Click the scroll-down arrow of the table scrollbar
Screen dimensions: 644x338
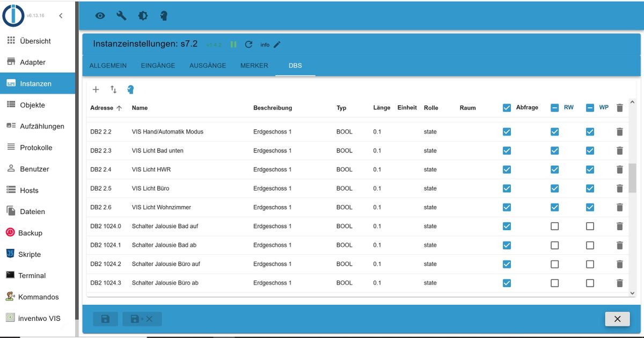(x=632, y=293)
